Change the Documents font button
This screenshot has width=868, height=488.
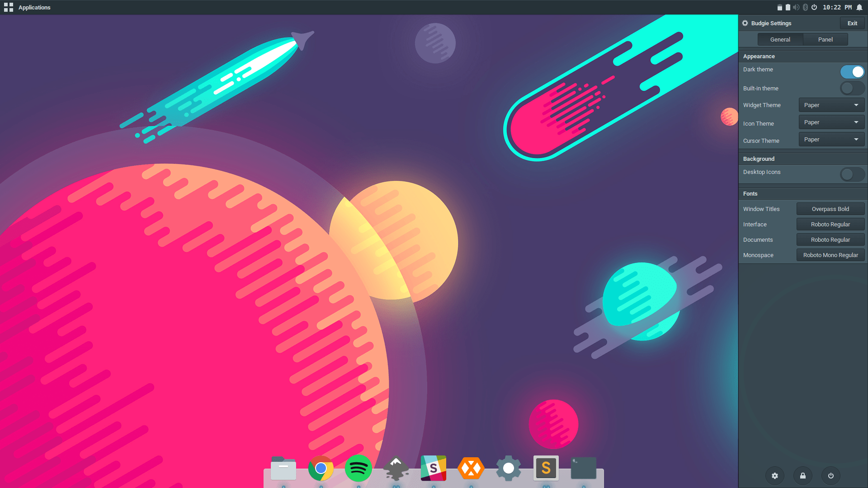[x=830, y=239]
